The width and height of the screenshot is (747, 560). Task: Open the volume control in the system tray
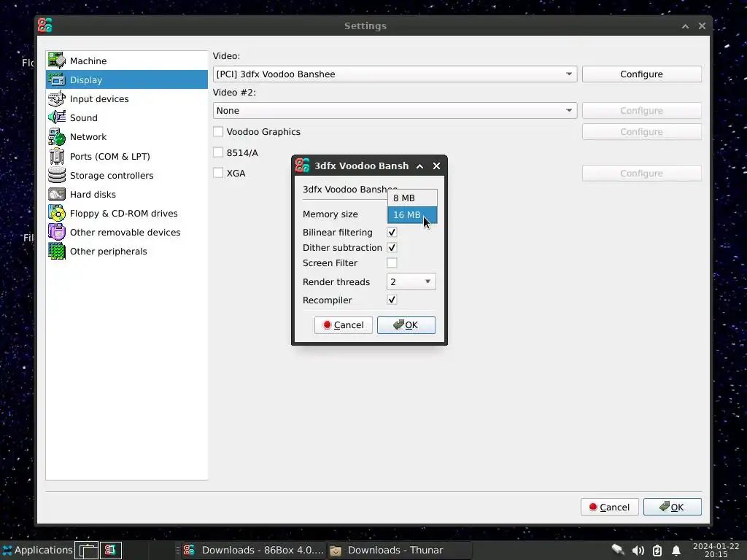click(638, 551)
